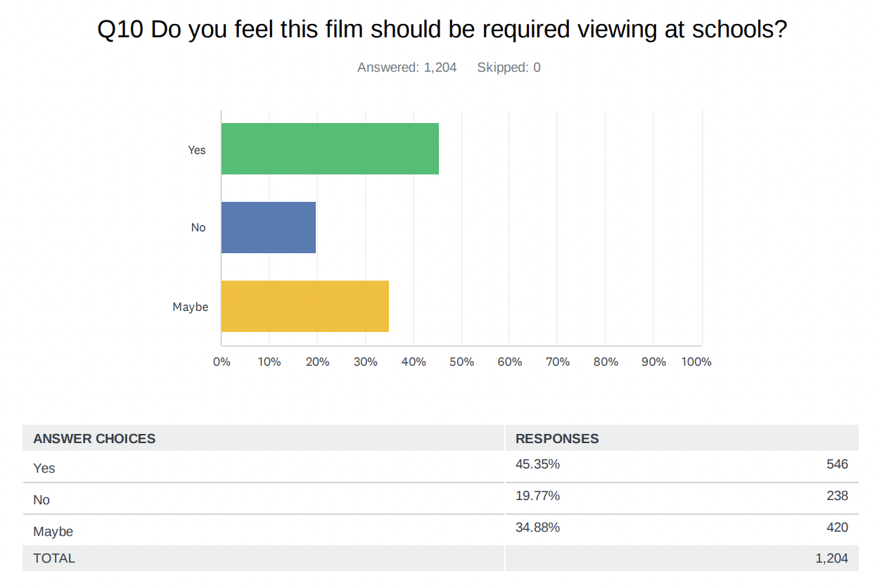The height and width of the screenshot is (588, 882).
Task: Click the RESPONSES column header
Action: [x=557, y=439]
